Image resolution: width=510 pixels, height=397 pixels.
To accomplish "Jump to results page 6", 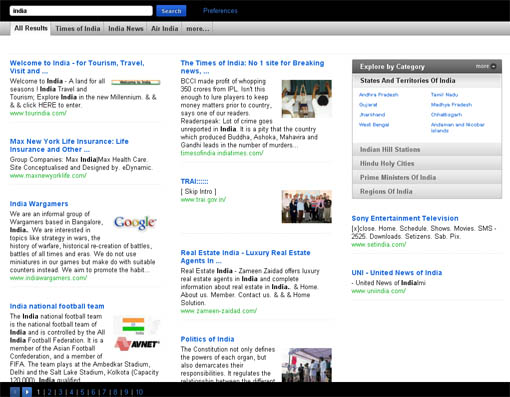I will coord(93,392).
